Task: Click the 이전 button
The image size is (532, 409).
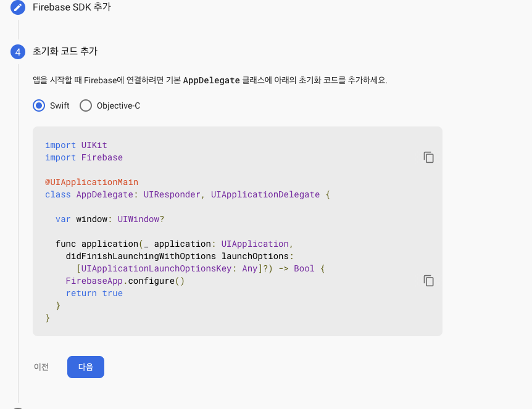Action: click(41, 367)
